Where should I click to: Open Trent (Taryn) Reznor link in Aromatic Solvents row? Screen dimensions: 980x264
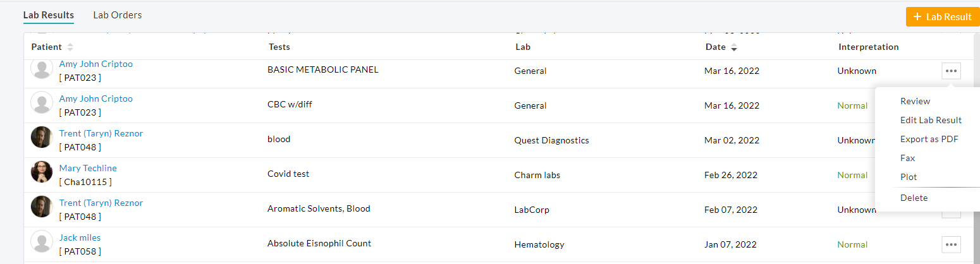pos(101,203)
